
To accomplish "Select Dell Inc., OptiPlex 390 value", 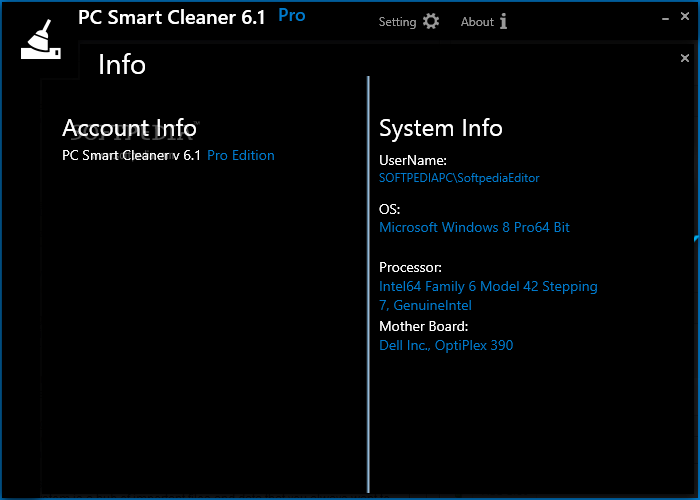I will pyautogui.click(x=446, y=346).
